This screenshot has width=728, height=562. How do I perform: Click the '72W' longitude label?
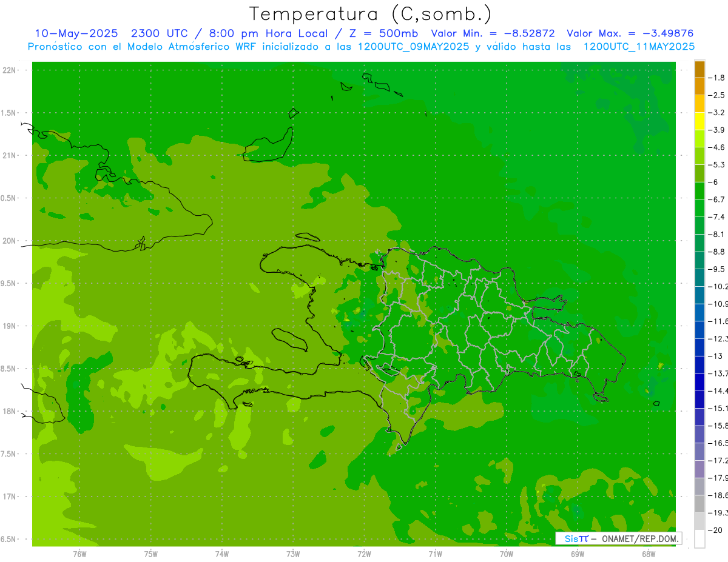click(x=365, y=554)
